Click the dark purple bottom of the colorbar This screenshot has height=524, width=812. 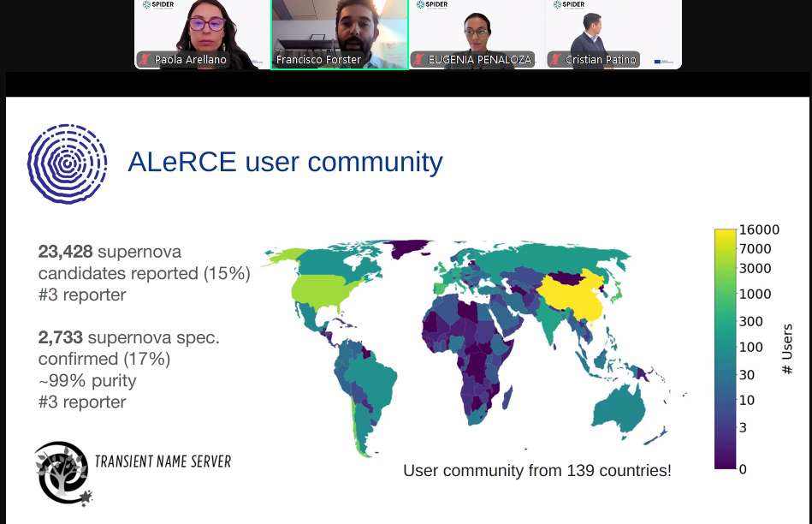pyautogui.click(x=725, y=463)
